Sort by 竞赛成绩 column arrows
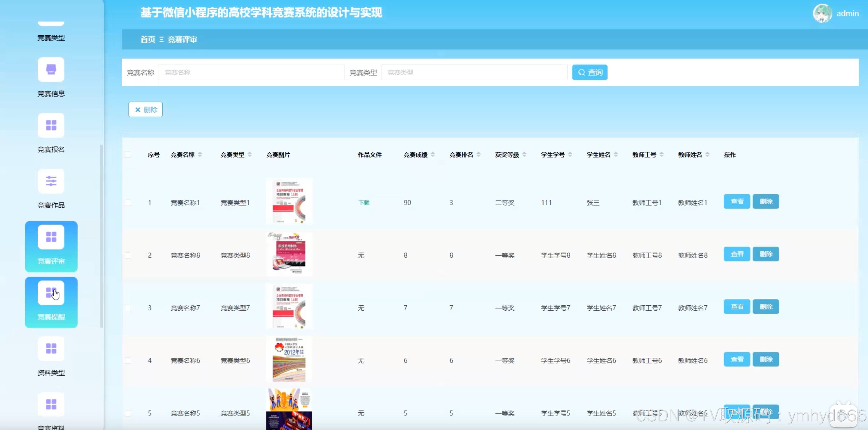The height and width of the screenshot is (430, 868). [433, 154]
